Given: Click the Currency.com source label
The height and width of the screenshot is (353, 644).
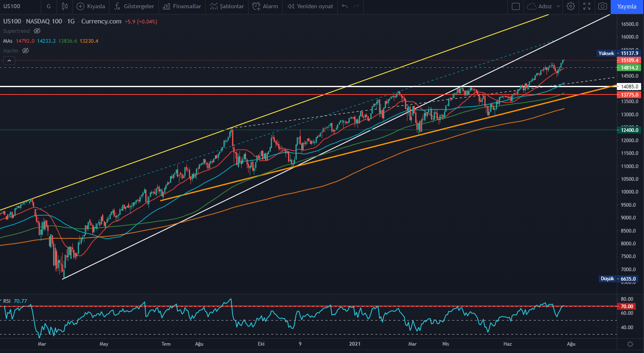Looking at the screenshot, I should [101, 21].
